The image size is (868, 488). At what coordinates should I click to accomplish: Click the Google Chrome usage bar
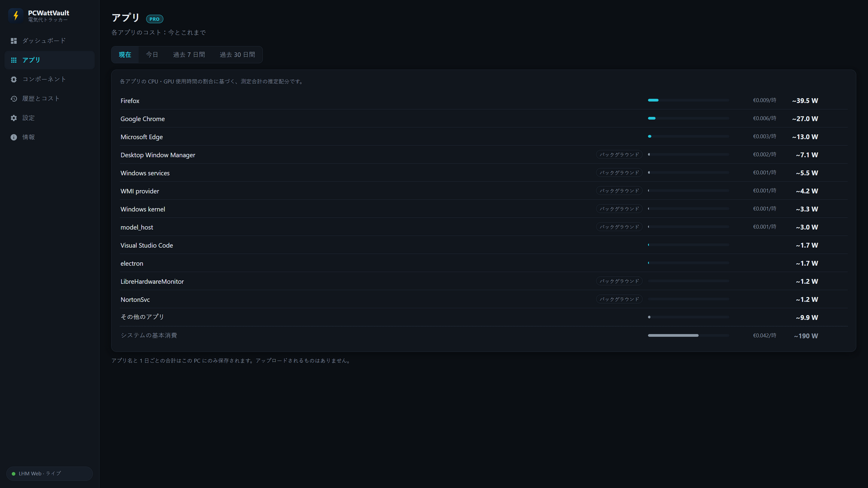[688, 118]
